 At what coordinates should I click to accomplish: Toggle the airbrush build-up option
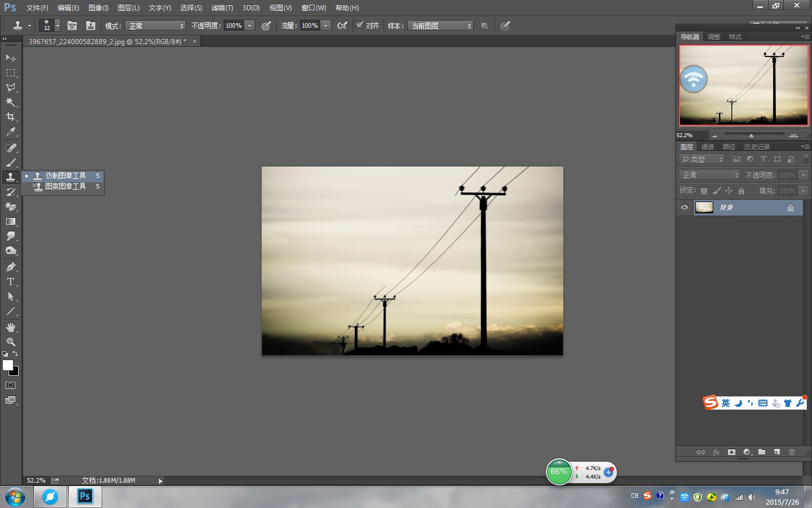pyautogui.click(x=342, y=25)
